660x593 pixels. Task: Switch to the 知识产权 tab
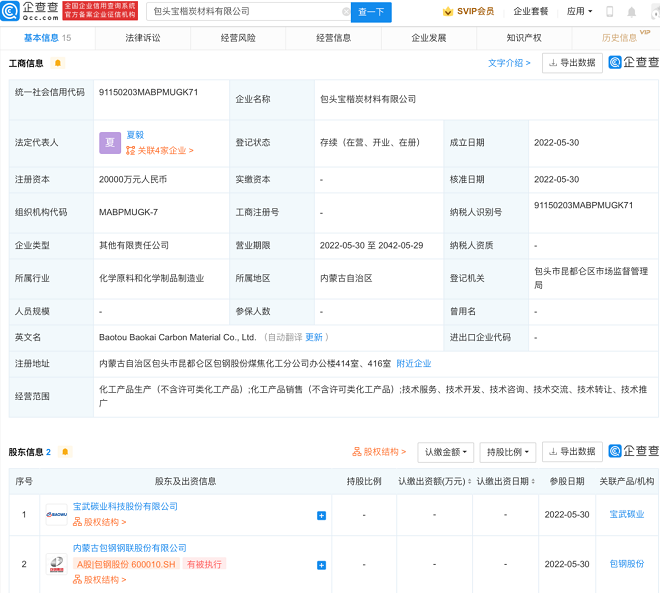524,38
